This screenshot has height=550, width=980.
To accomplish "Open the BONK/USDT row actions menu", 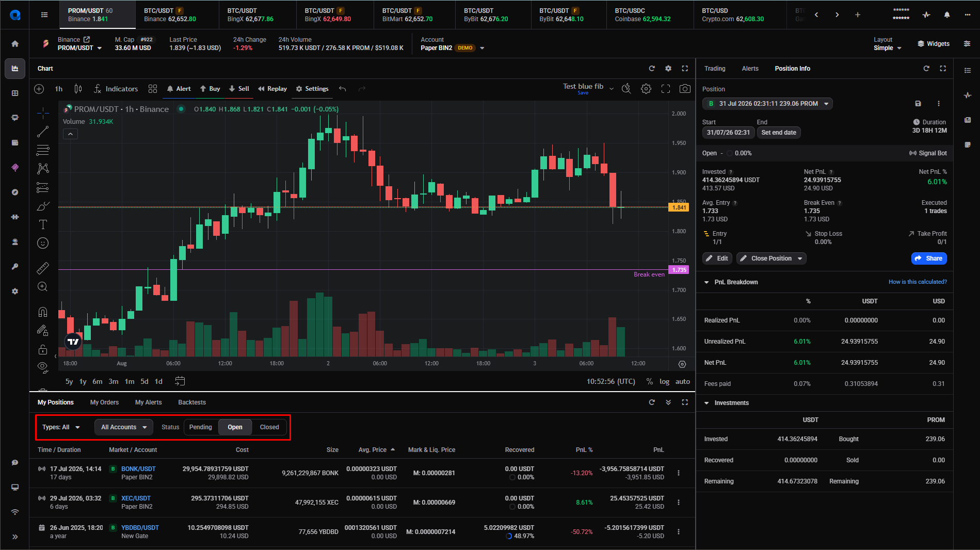I will 679,473.
